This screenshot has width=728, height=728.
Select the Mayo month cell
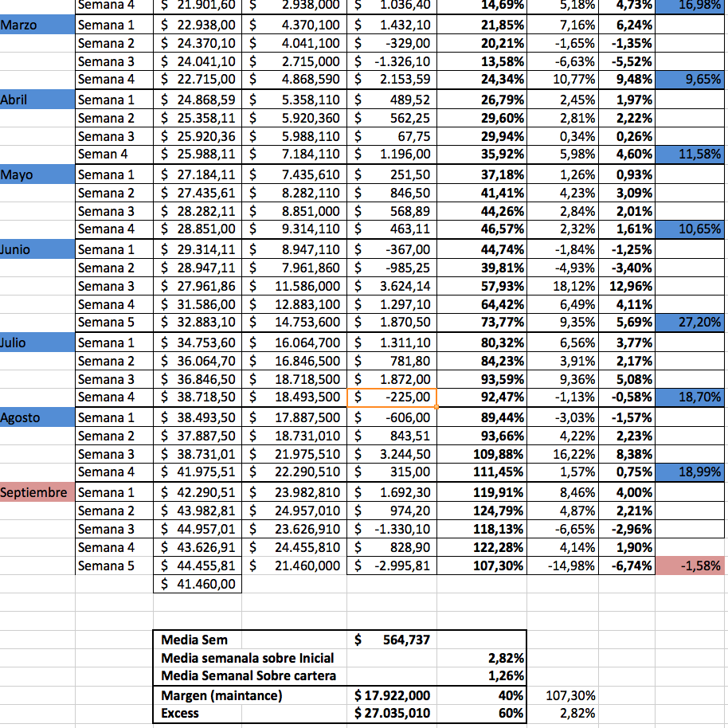pos(37,174)
